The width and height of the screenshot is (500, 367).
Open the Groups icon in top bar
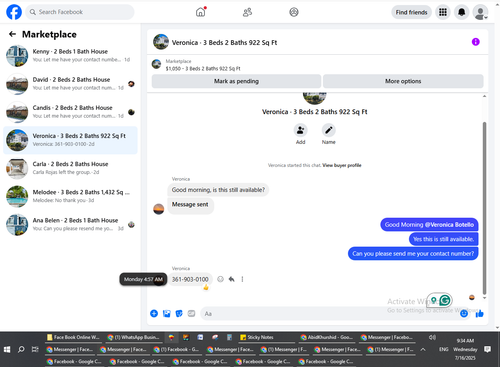(x=294, y=12)
